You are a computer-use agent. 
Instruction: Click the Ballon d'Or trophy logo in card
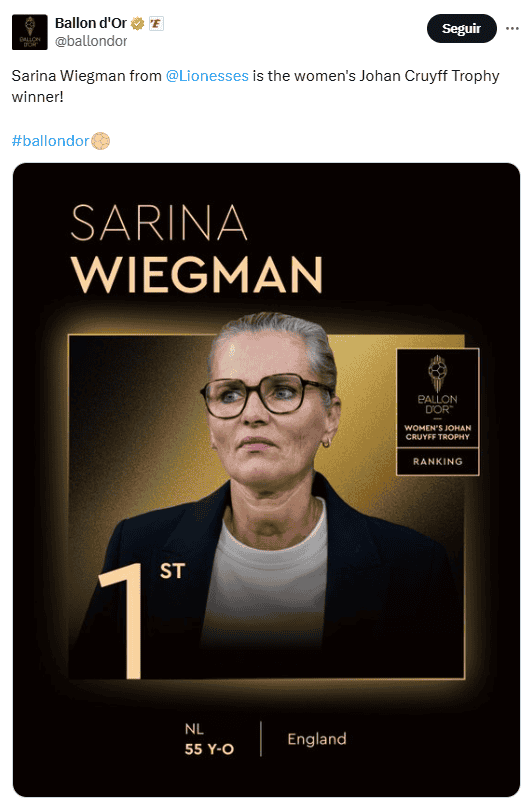tap(437, 384)
